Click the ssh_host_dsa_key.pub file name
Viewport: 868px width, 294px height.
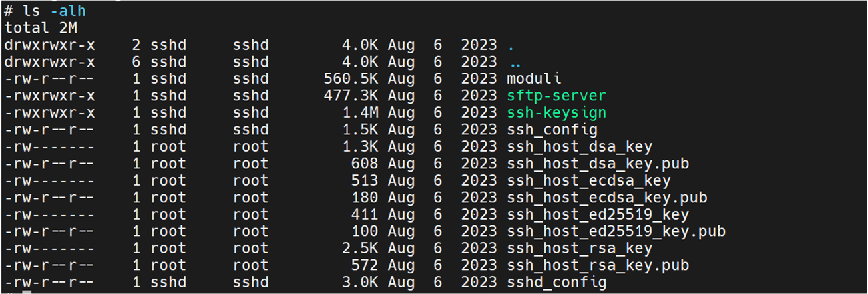click(x=597, y=164)
